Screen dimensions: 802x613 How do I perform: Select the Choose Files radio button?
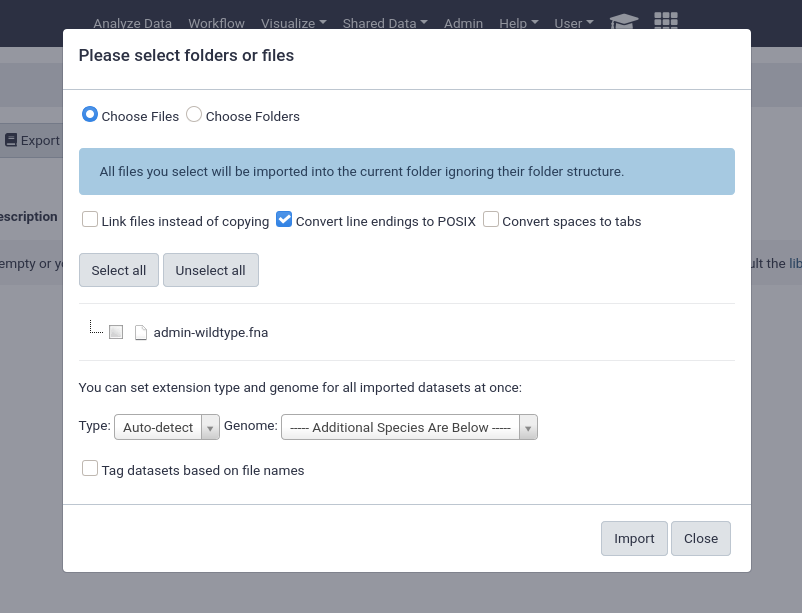click(x=90, y=115)
